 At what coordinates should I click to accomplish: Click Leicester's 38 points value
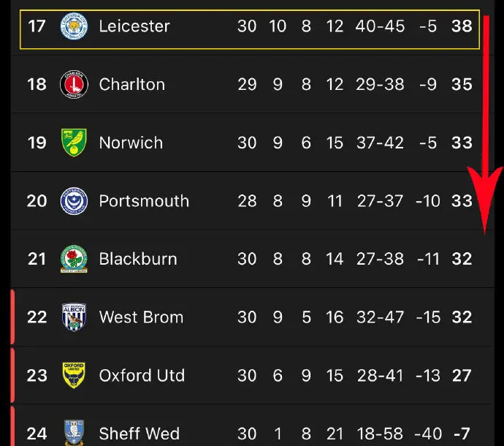(462, 26)
